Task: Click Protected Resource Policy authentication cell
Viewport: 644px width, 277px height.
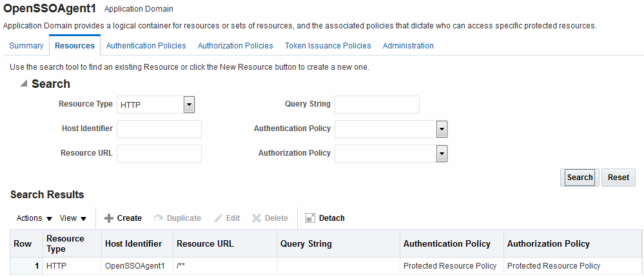Action: (x=452, y=266)
